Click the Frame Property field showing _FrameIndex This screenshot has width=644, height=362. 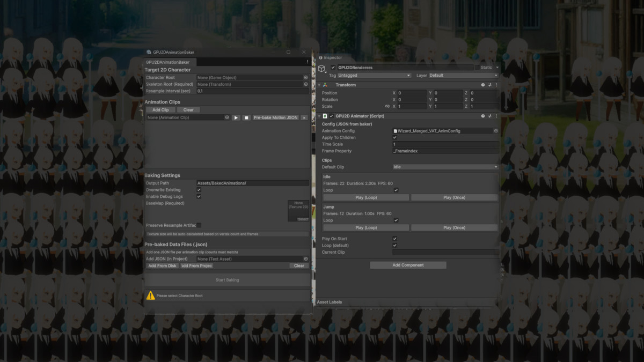tap(445, 151)
